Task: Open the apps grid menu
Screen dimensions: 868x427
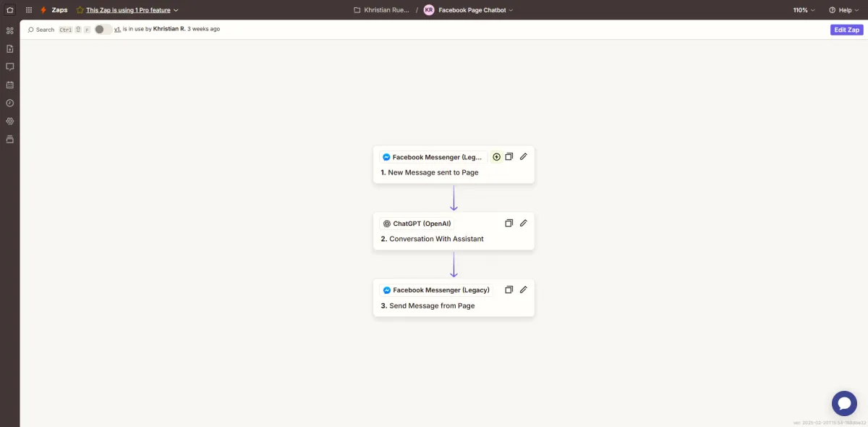Action: click(x=28, y=10)
